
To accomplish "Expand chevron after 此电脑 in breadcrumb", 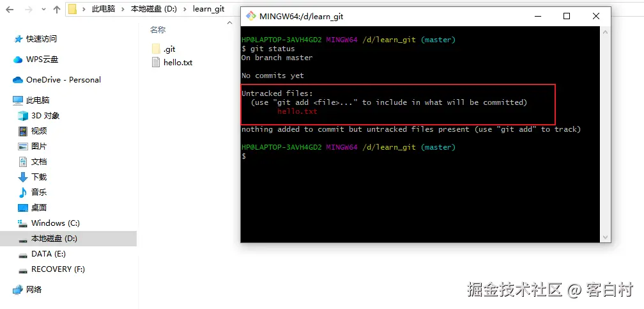I will 123,9.
